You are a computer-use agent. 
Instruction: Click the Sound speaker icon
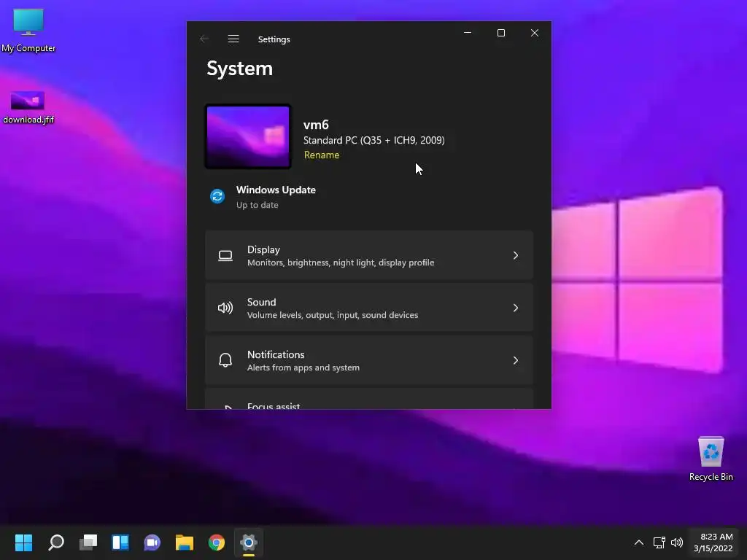pyautogui.click(x=225, y=308)
